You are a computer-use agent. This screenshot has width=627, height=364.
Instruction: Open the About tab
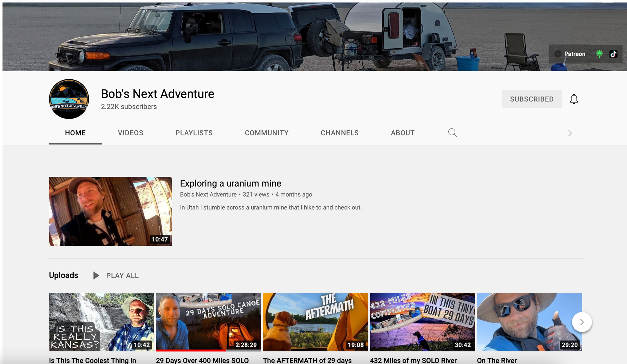[403, 133]
